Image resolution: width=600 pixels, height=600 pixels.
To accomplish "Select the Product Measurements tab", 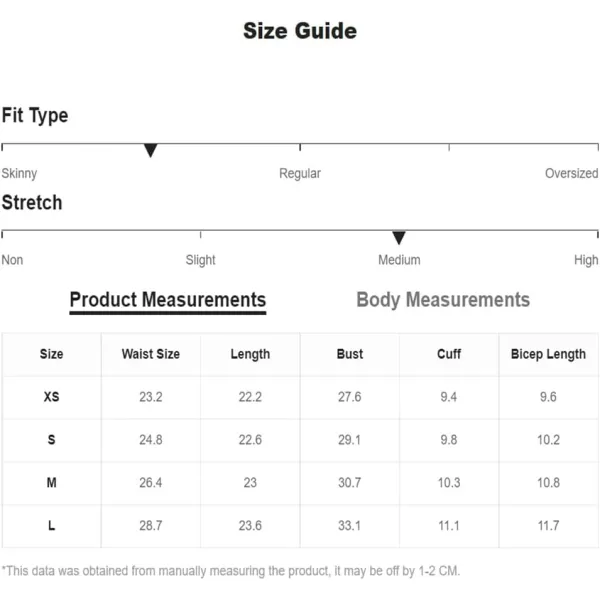I will (168, 300).
